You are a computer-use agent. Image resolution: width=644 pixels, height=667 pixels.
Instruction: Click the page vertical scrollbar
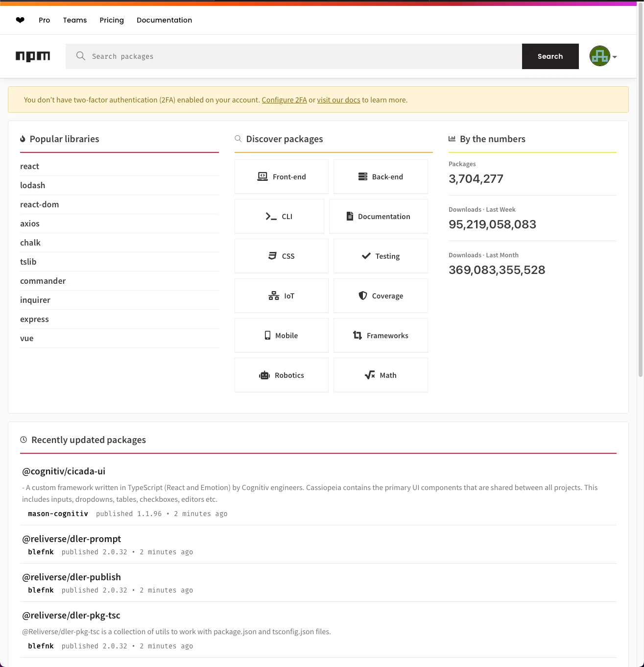point(640,191)
